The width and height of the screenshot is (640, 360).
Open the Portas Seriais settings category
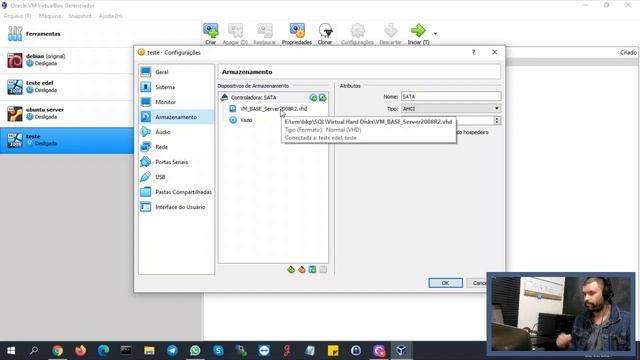176,162
